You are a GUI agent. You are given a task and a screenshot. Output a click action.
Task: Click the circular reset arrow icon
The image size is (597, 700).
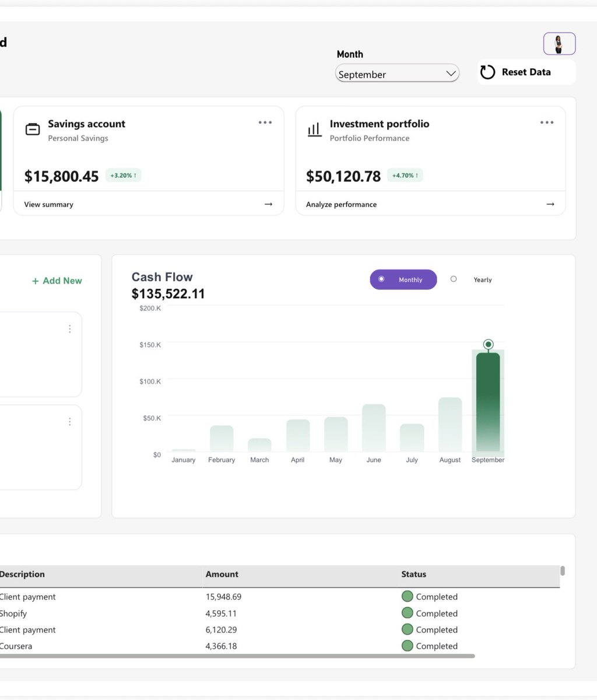pyautogui.click(x=487, y=72)
